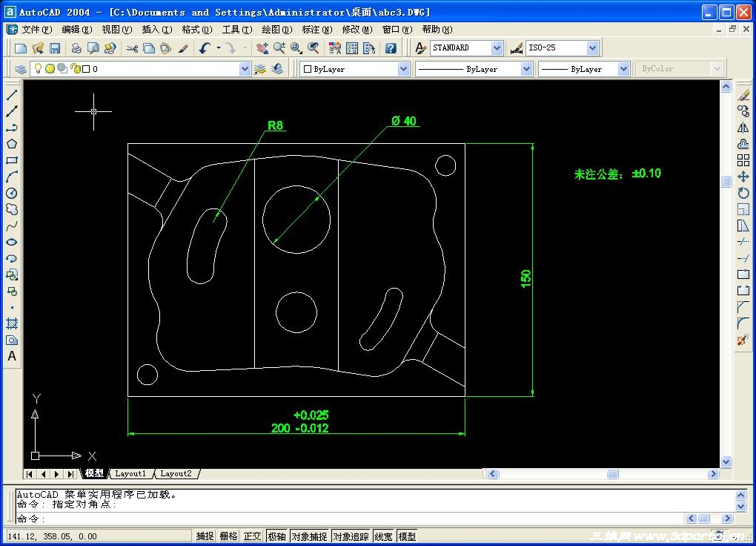Screen dimensions: 756x546
Task: Toggle 捕捉 snap mode in status bar
Action: 205,536
